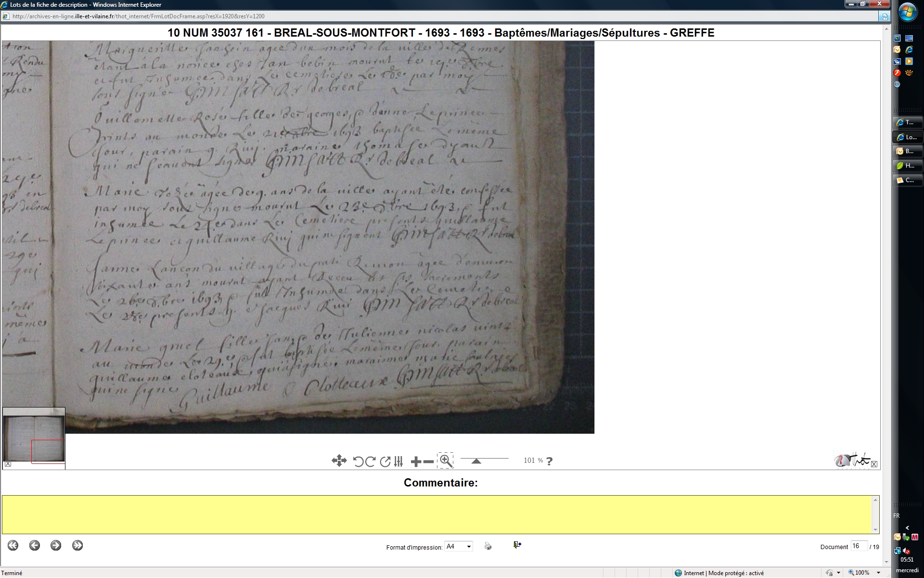The width and height of the screenshot is (924, 578).
Task: Click the page overview thumbnail
Action: [x=34, y=436]
